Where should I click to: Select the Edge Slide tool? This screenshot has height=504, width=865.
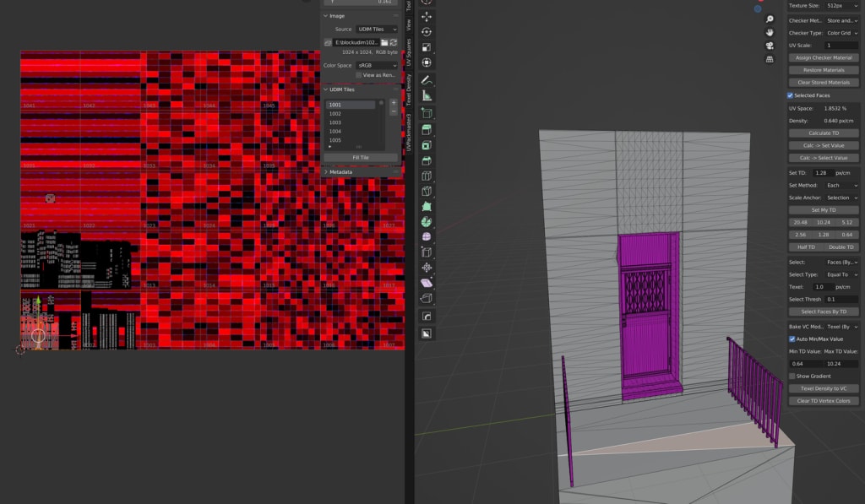tap(427, 252)
